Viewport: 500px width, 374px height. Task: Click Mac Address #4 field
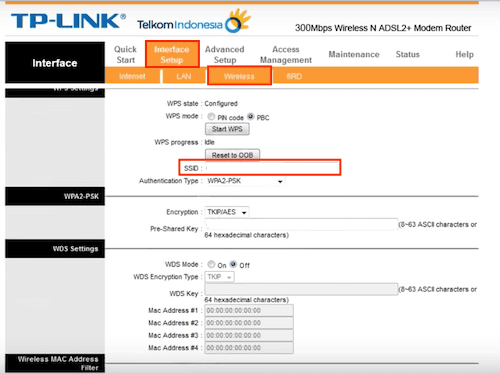click(249, 348)
